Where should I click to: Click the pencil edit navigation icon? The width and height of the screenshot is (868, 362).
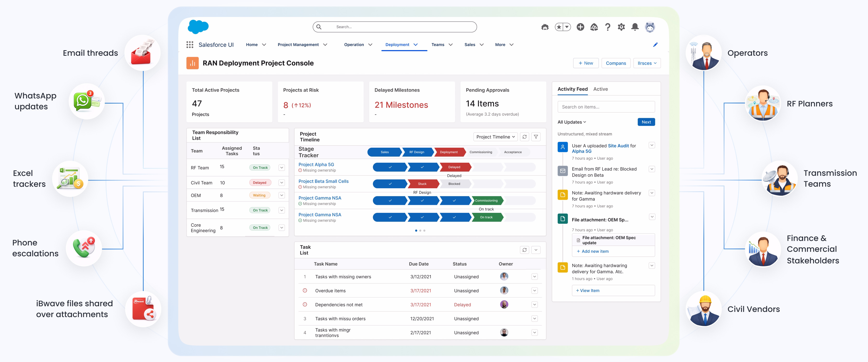655,45
